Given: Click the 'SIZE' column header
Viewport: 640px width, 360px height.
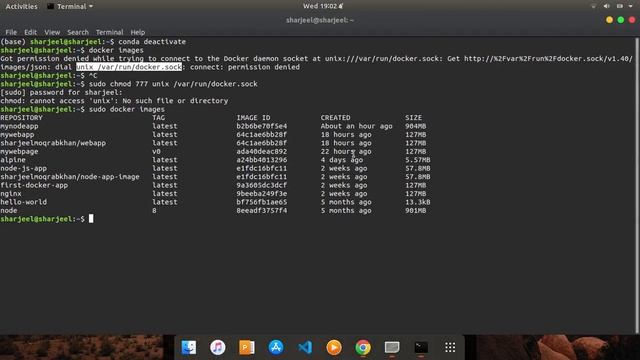Looking at the screenshot, I should click(413, 118).
